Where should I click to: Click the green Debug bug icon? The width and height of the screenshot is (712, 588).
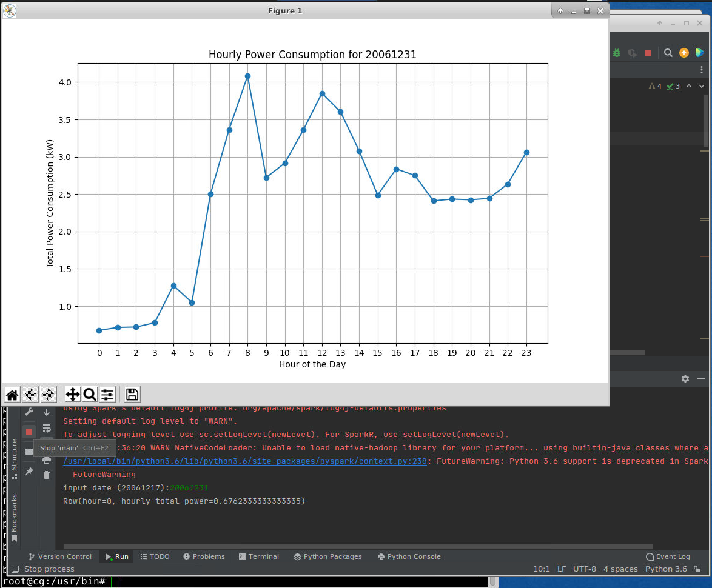617,53
